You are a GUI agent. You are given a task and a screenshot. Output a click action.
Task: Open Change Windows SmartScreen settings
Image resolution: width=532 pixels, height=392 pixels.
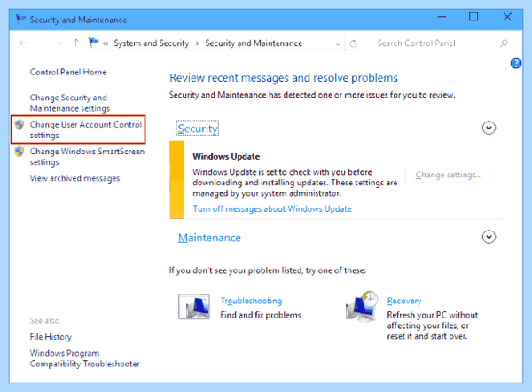point(87,156)
